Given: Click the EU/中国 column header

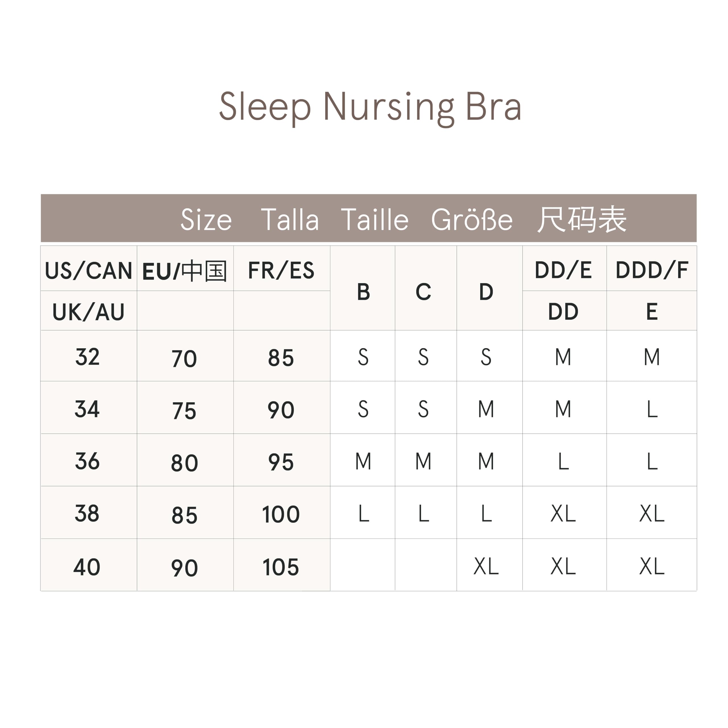Looking at the screenshot, I should 185,271.
